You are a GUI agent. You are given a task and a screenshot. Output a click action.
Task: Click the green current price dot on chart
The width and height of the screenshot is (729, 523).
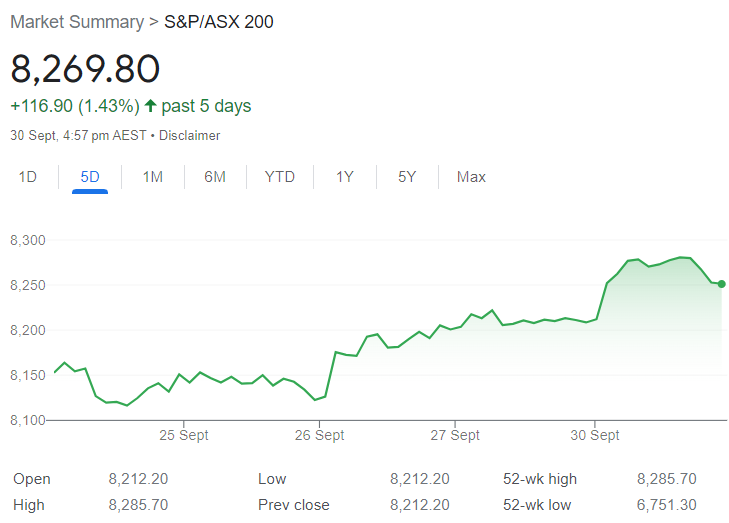click(x=722, y=284)
